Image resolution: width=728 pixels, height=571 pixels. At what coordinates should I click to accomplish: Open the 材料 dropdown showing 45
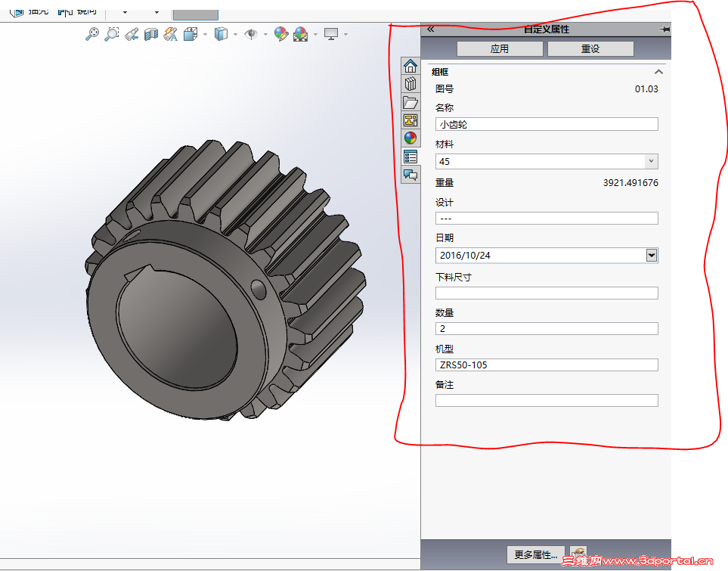(652, 161)
